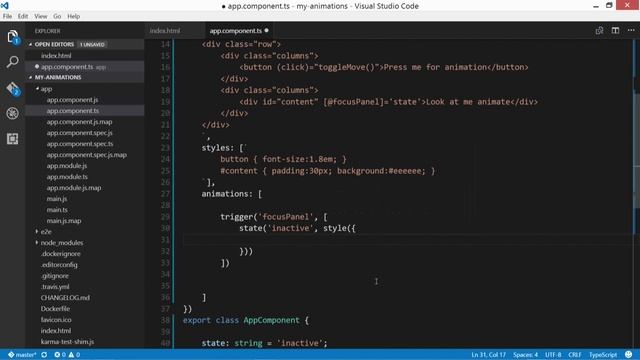This screenshot has height=360, width=640.
Task: Open the Search view in activity bar
Action: coord(13,62)
